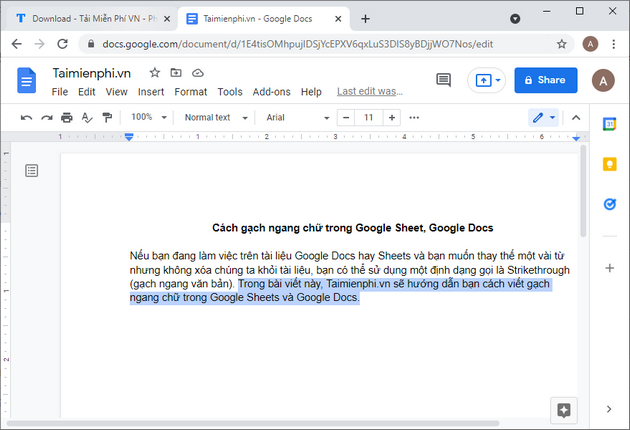Open the Help menu

311,92
